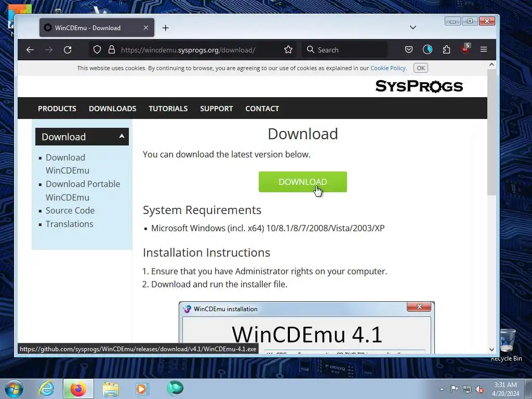Click the muted volume tray icon
The height and width of the screenshot is (399, 532).
tap(480, 389)
